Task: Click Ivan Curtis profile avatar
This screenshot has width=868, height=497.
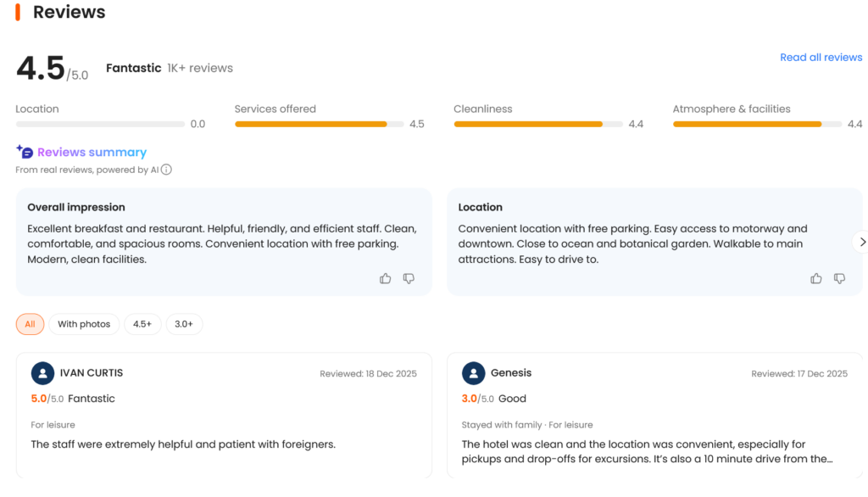Action: point(42,373)
